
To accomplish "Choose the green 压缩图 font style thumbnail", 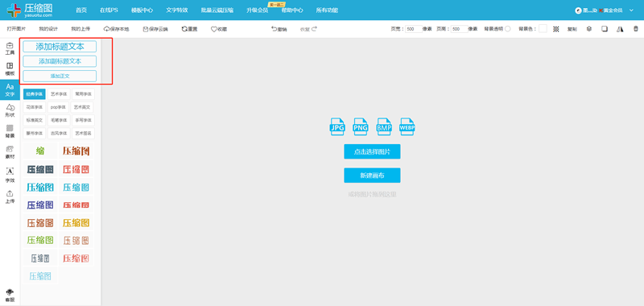I will click(x=40, y=240).
